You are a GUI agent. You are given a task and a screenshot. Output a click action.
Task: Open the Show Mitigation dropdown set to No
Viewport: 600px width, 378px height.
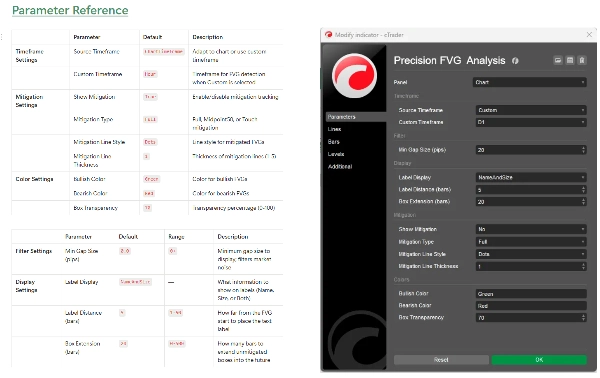click(531, 229)
